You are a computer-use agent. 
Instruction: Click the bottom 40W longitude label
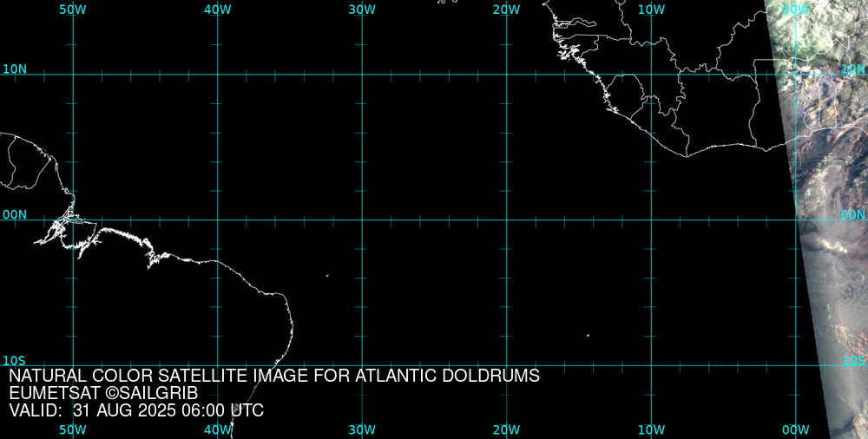click(x=218, y=429)
